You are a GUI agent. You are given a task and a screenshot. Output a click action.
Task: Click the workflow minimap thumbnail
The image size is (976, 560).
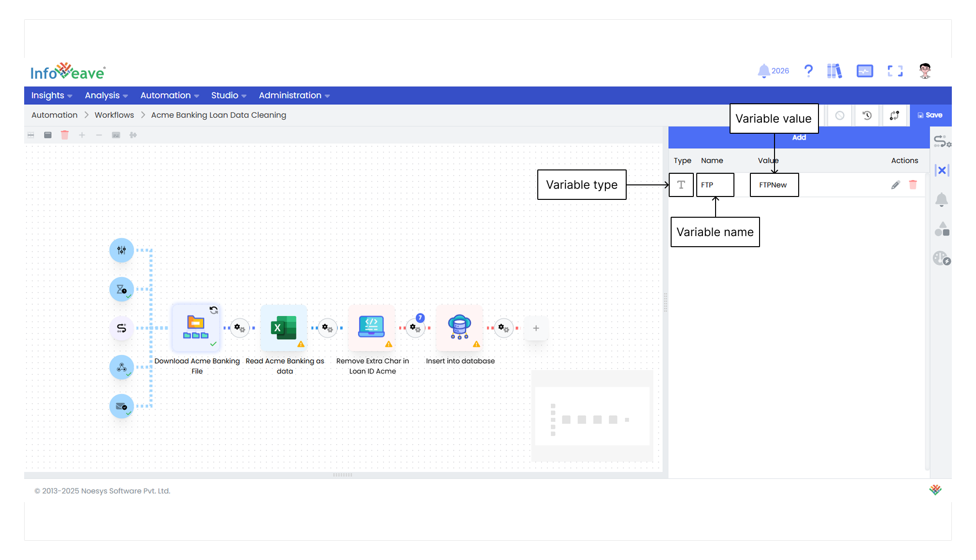point(592,416)
